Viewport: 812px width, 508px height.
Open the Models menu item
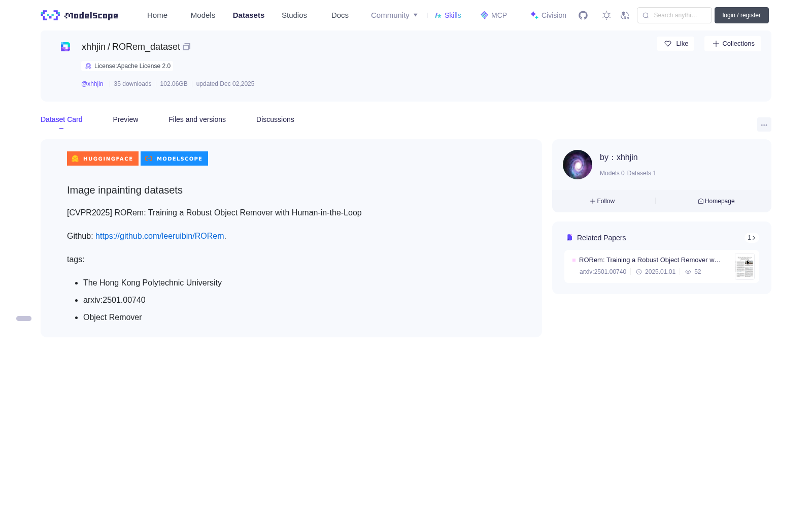tap(203, 15)
